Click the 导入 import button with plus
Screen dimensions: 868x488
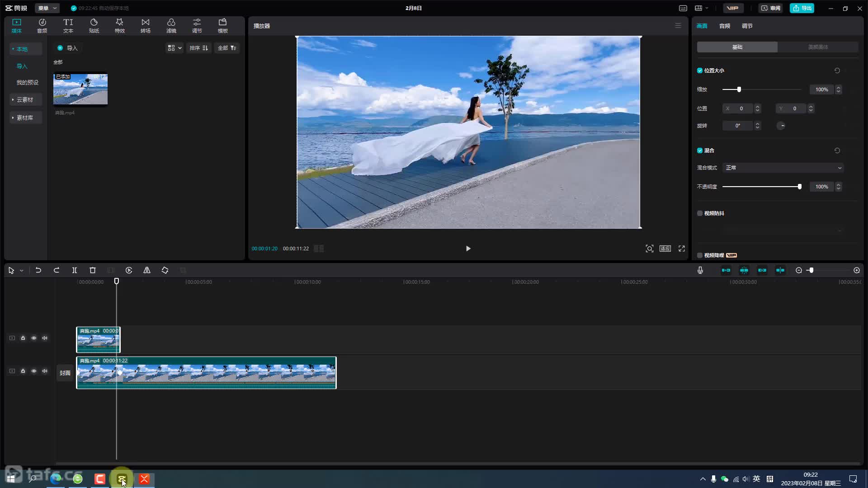pyautogui.click(x=67, y=48)
